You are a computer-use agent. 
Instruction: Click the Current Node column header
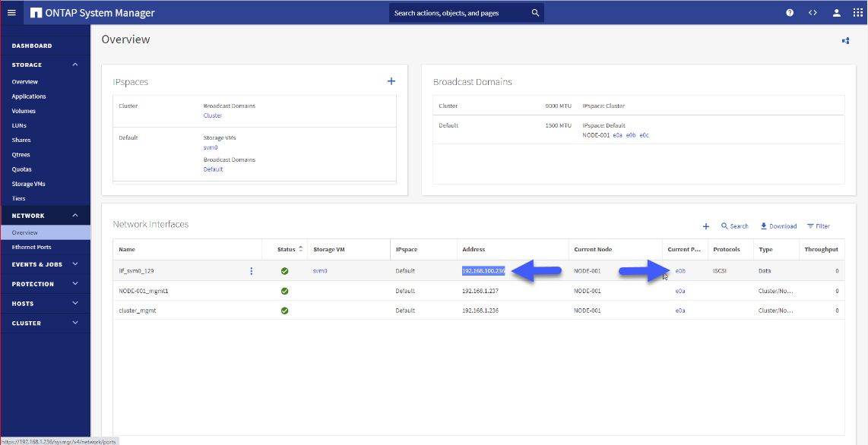[x=593, y=250]
